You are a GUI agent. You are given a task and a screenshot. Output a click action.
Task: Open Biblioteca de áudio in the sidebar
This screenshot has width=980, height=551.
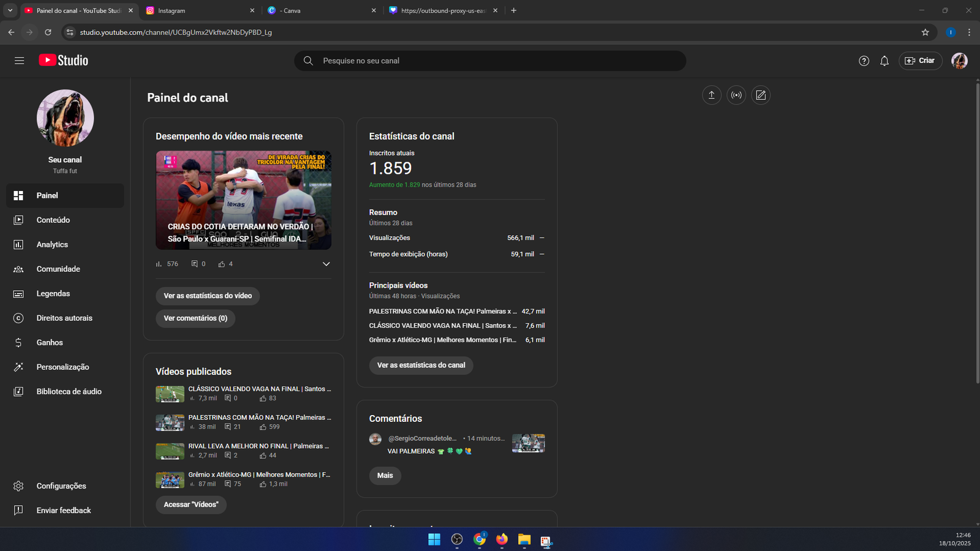(x=69, y=391)
